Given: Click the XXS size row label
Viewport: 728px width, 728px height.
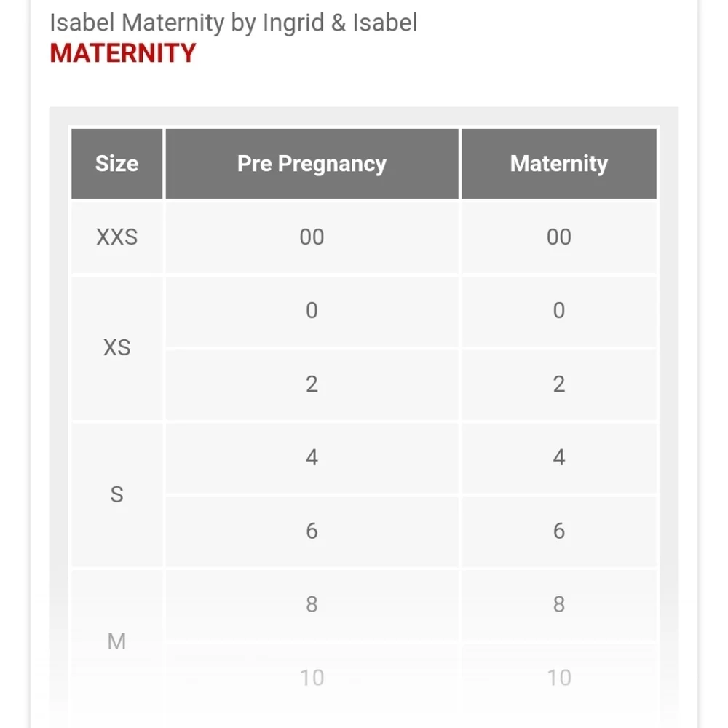Looking at the screenshot, I should (116, 237).
